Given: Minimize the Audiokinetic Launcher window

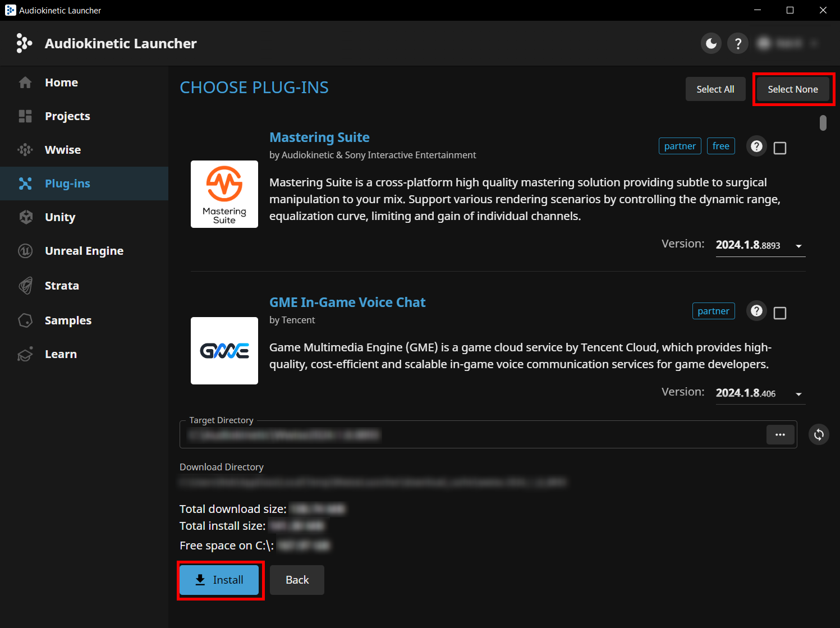Looking at the screenshot, I should pyautogui.click(x=758, y=10).
